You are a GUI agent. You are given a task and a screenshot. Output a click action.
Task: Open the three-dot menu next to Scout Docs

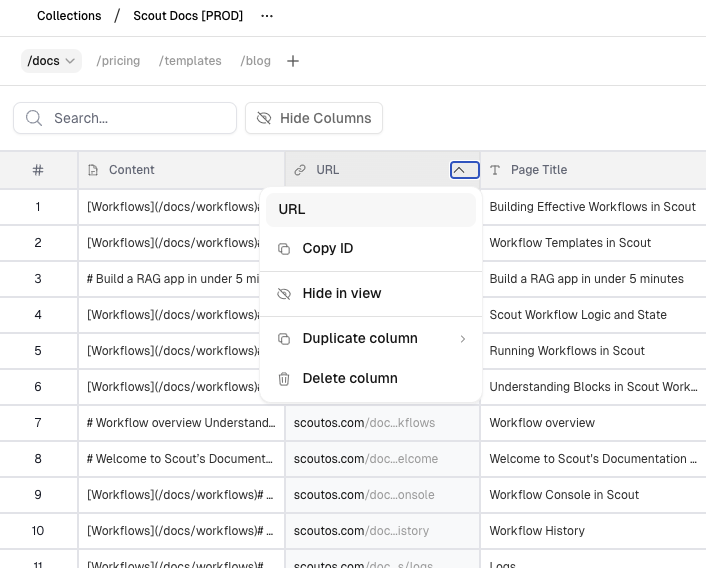coord(266,16)
